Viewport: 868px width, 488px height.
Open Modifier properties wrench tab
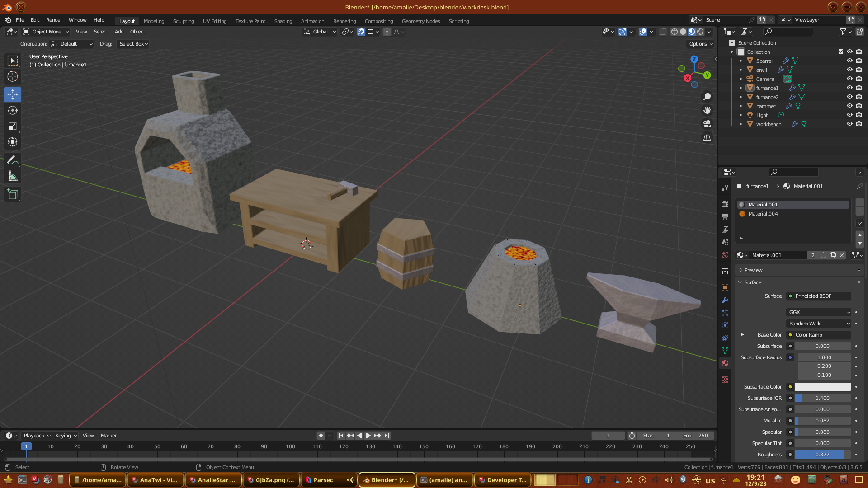(725, 300)
